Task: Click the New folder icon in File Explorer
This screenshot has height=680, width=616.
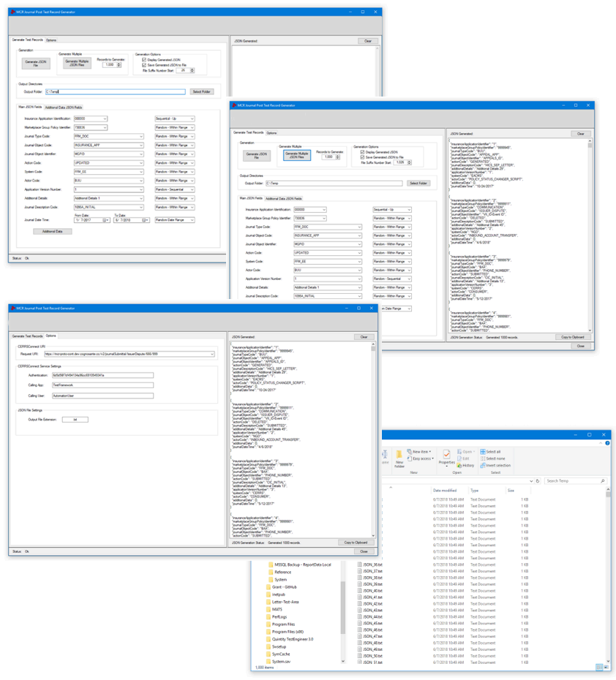Action: pos(399,455)
